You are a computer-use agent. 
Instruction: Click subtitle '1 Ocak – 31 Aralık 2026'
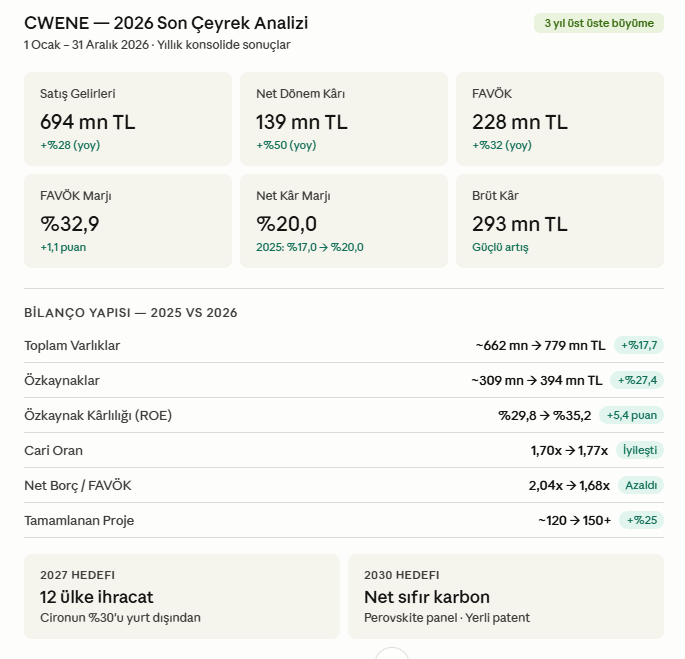pyautogui.click(x=86, y=45)
